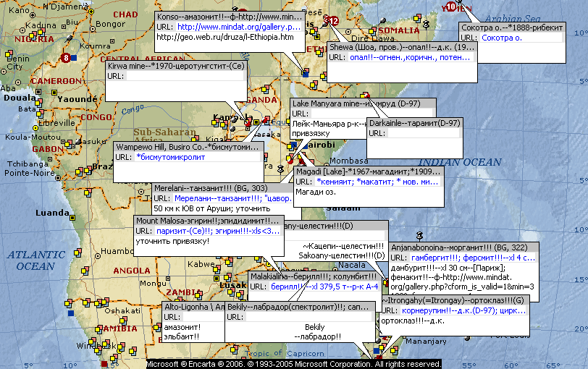Click the numbered pushpin 10 near Yemen
Image resolution: width=588 pixels, height=369 pixels.
click(452, 7)
